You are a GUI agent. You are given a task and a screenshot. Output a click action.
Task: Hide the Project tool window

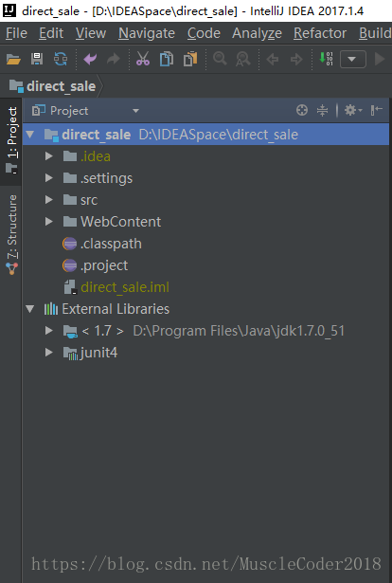point(377,110)
